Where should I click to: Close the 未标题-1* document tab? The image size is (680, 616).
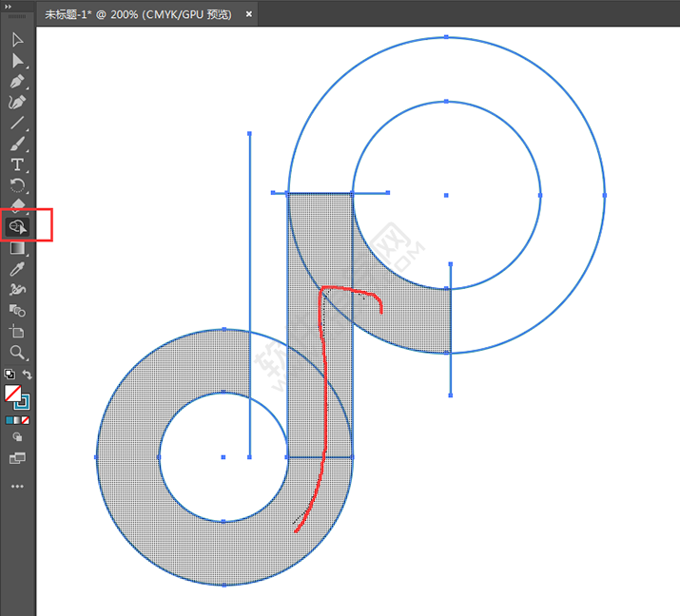[249, 14]
